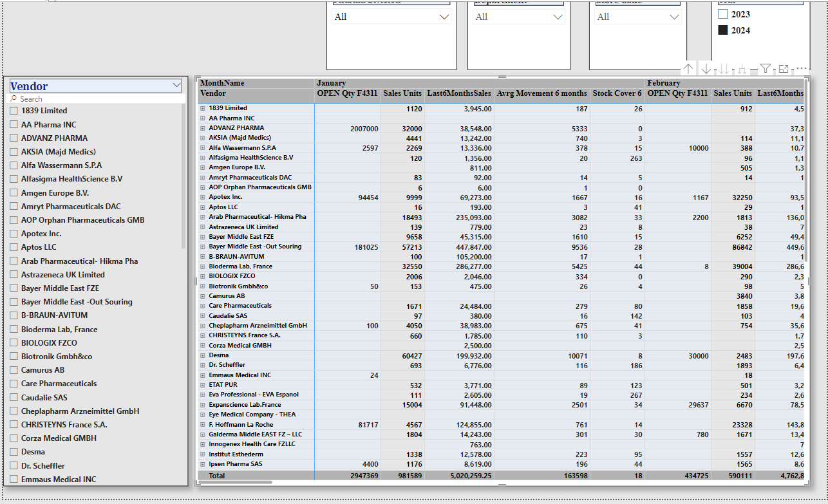This screenshot has width=828, height=504.
Task: Click the Drill up arrow icon
Action: [x=688, y=69]
